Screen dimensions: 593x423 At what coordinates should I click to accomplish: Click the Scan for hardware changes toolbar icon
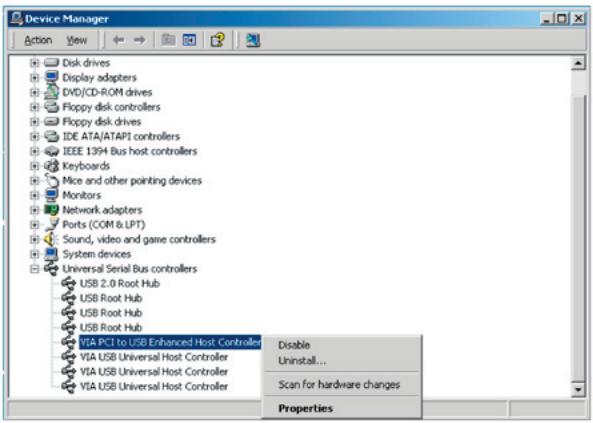click(253, 40)
